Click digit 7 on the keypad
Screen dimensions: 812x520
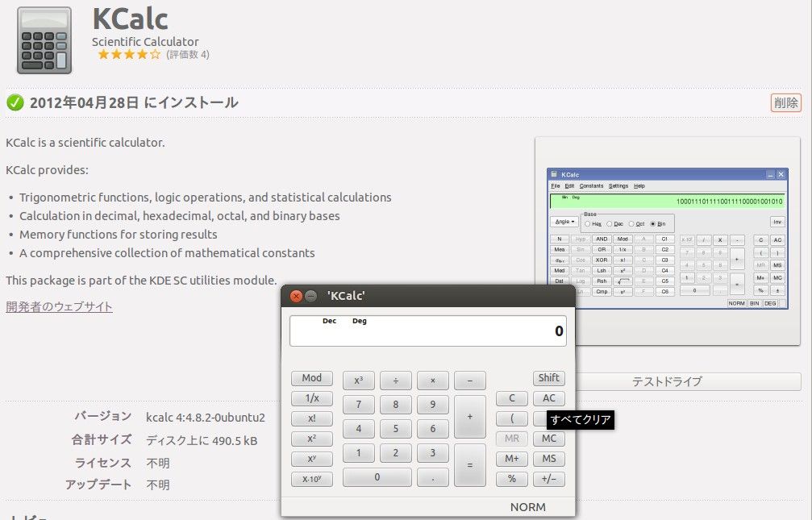click(x=358, y=405)
